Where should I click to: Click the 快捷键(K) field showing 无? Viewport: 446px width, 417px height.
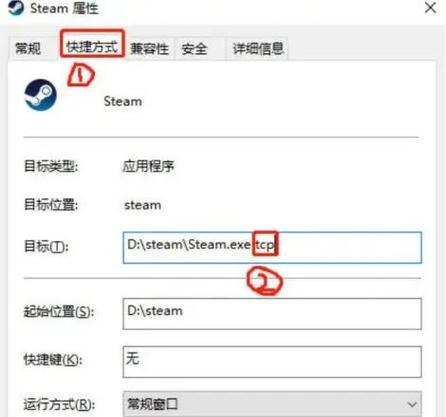(272, 362)
